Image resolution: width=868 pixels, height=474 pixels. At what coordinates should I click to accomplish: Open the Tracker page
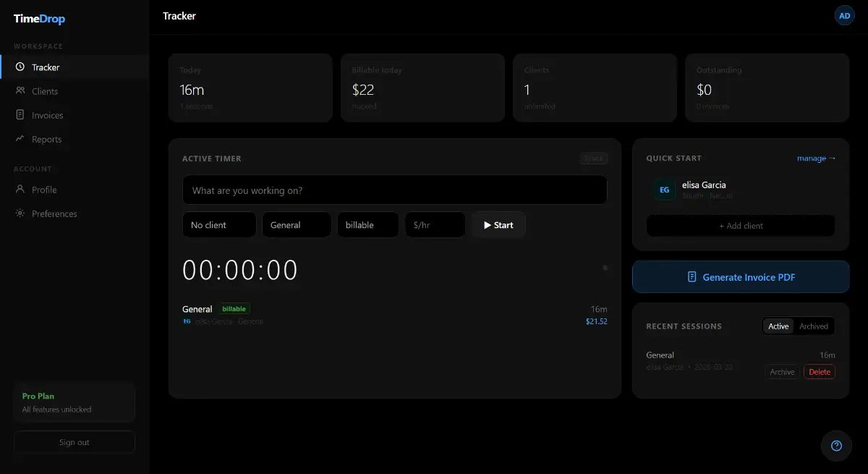click(75, 67)
